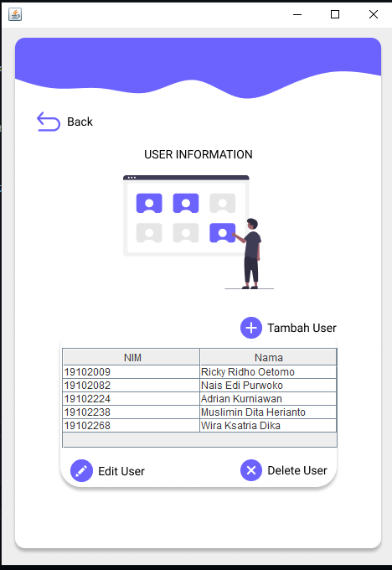This screenshot has width=392, height=570.
Task: Select NIM cell 19102224
Action: click(132, 399)
